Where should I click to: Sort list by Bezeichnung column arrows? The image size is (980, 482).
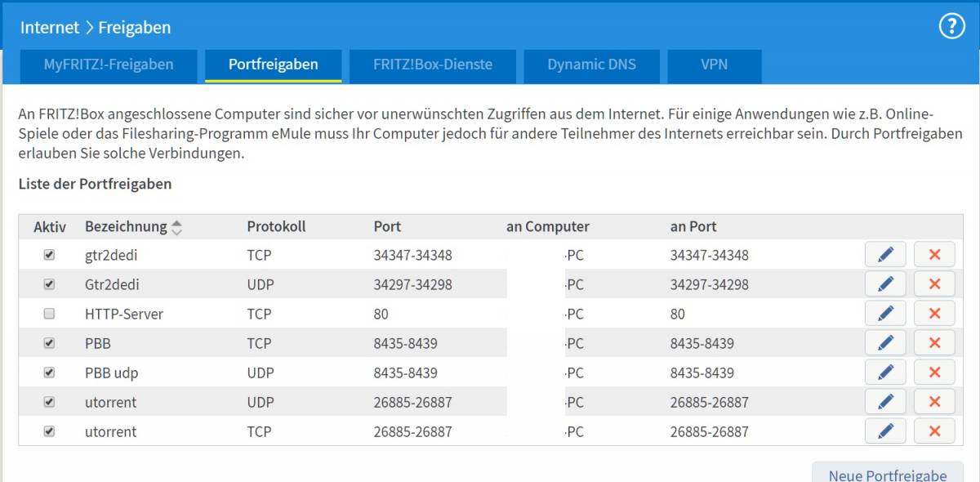coord(176,227)
